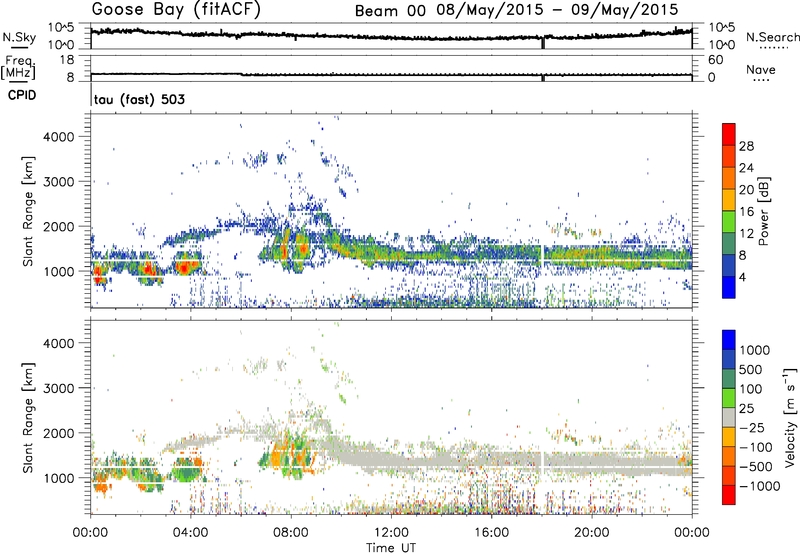Click the 08/May/2015 start date
Screen dimensions: 800x554
coord(490,10)
